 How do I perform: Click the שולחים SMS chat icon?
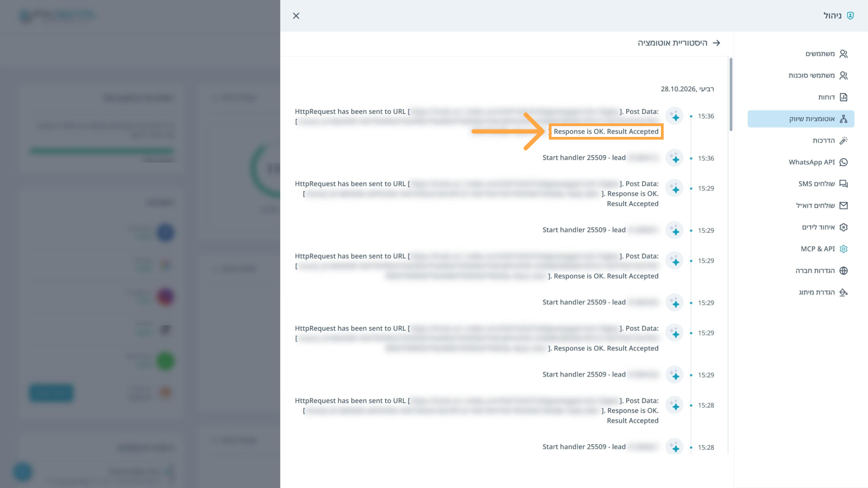pos(844,184)
